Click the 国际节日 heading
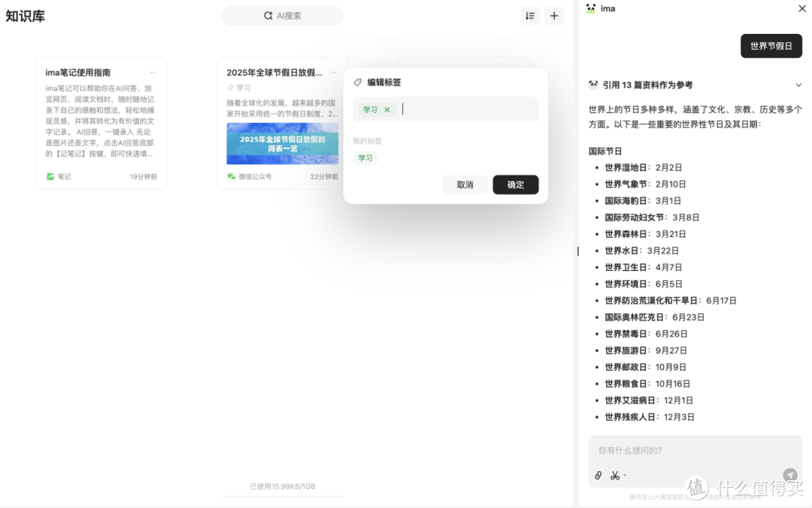This screenshot has height=508, width=812. coord(604,151)
